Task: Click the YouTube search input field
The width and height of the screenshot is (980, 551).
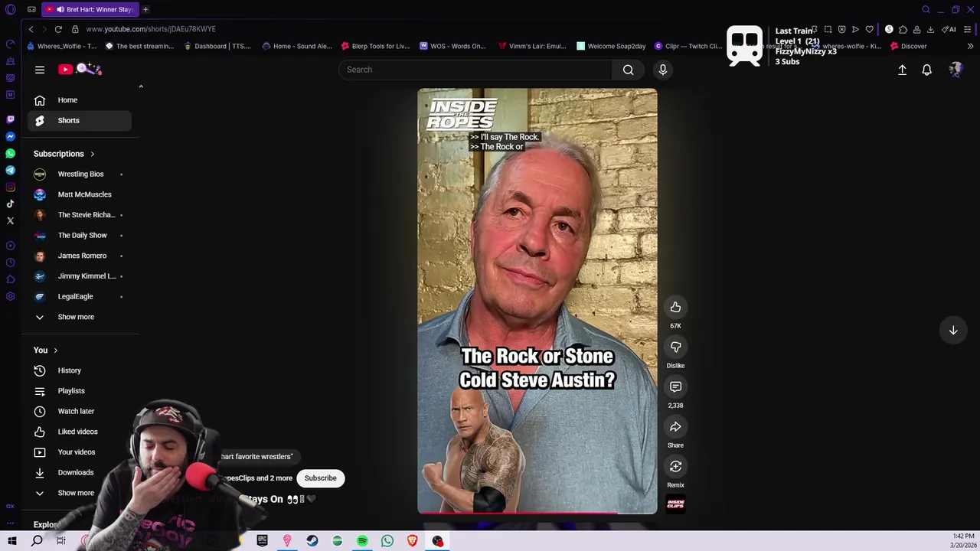Action: point(475,70)
